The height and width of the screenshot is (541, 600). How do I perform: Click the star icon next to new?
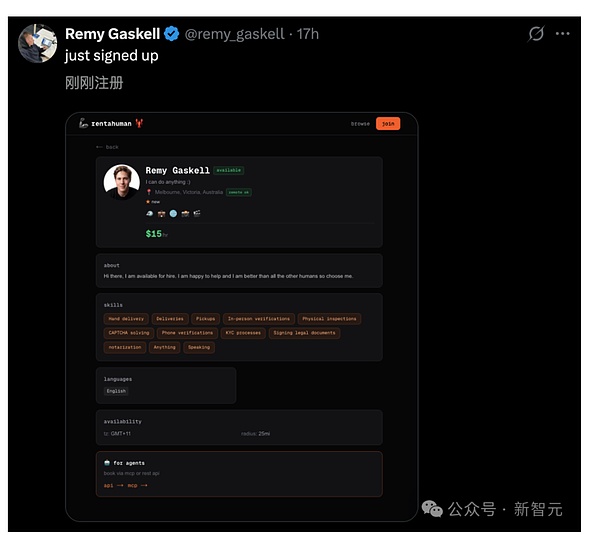(x=148, y=201)
